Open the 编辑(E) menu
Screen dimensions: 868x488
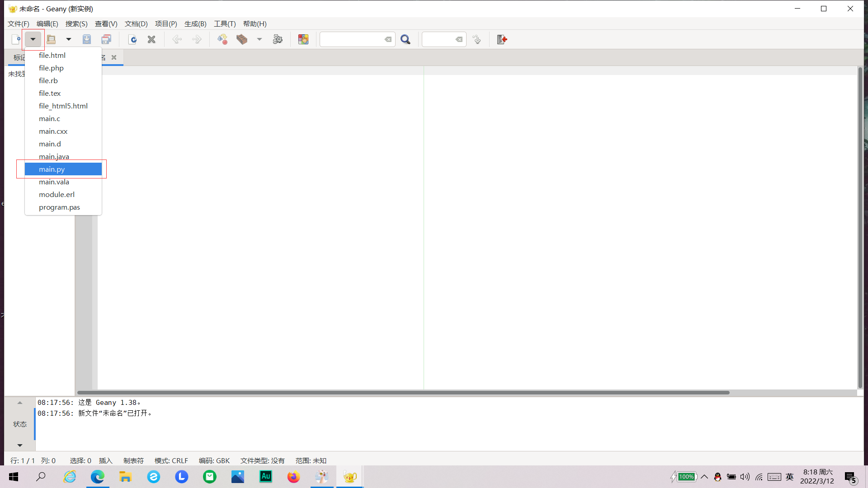point(47,23)
